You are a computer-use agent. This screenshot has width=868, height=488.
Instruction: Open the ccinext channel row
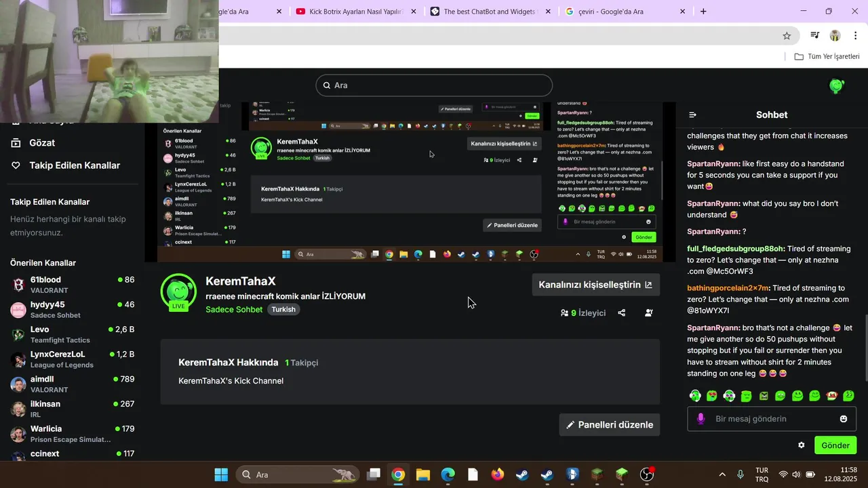[73, 454]
